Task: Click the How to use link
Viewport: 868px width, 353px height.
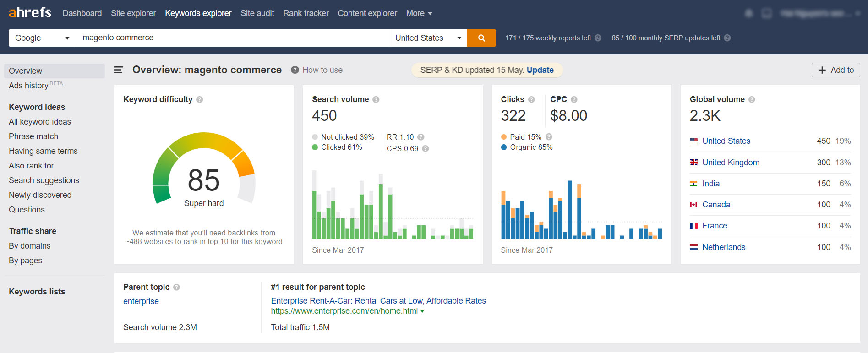Action: click(322, 70)
